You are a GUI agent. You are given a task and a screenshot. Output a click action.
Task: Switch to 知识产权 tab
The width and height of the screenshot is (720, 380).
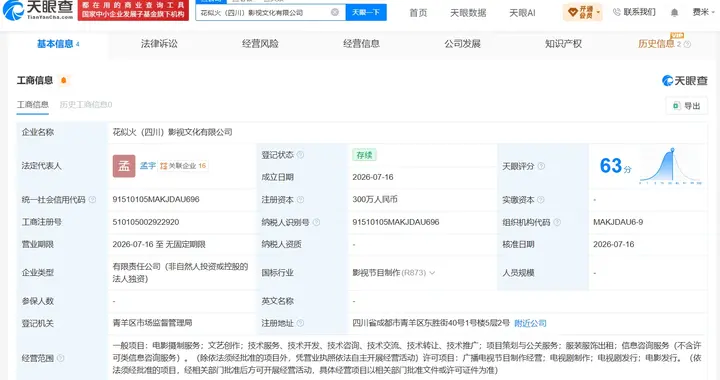point(563,44)
